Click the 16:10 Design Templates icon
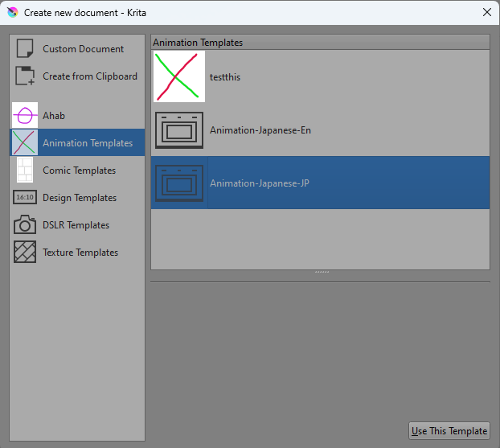 (x=25, y=197)
